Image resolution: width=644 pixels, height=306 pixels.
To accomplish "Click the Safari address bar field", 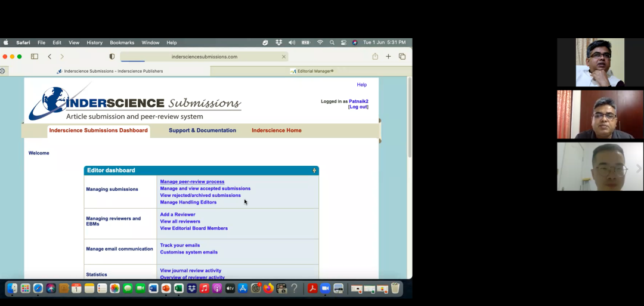I will [204, 57].
